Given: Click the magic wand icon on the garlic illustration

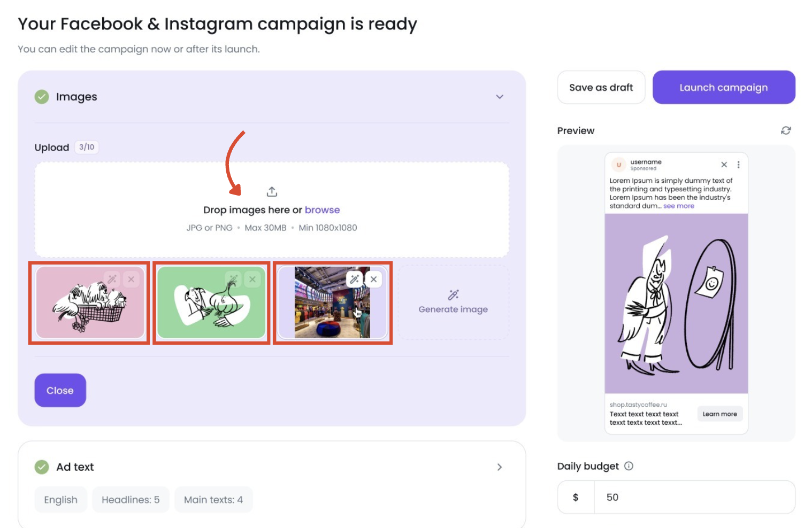Looking at the screenshot, I should (233, 279).
